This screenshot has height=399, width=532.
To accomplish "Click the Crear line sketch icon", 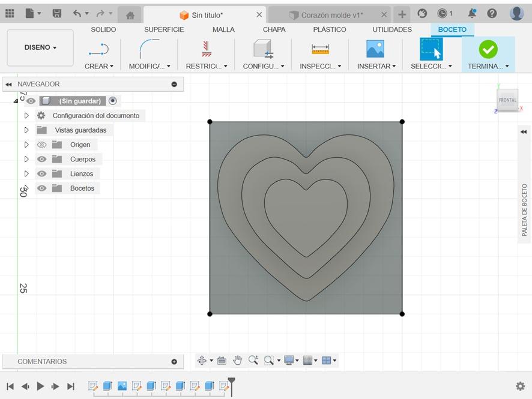I will click(98, 49).
